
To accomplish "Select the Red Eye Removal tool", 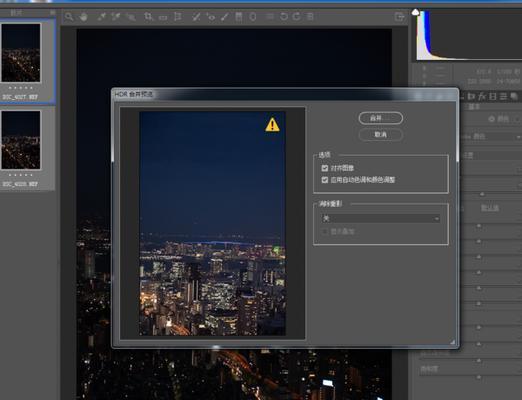I will [x=211, y=17].
